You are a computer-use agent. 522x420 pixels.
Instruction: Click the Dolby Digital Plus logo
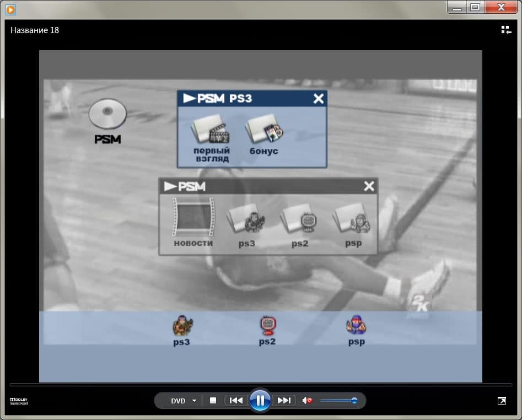click(19, 401)
